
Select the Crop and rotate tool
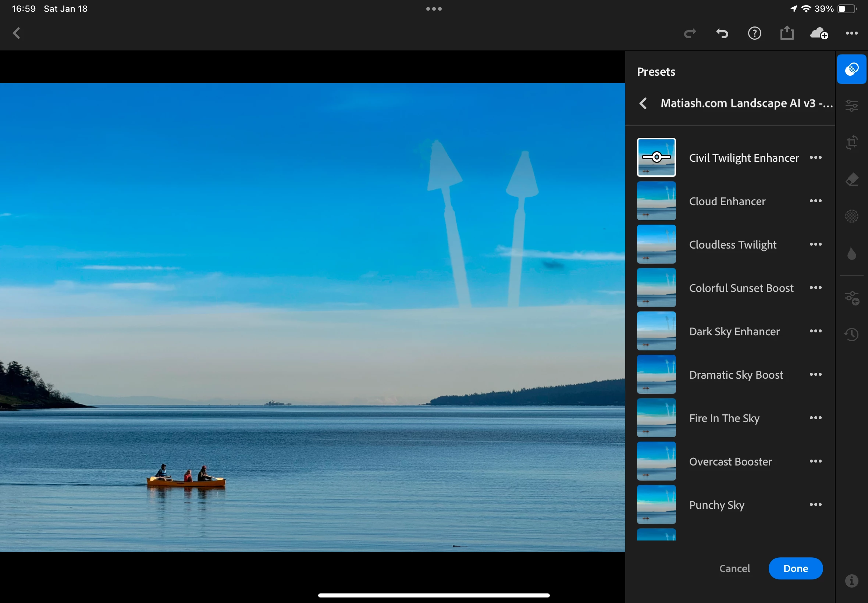click(x=851, y=142)
